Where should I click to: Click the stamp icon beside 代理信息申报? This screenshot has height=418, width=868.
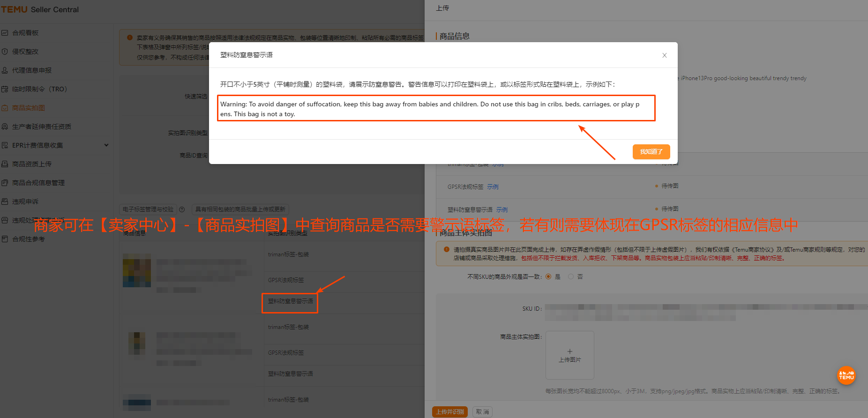click(5, 70)
